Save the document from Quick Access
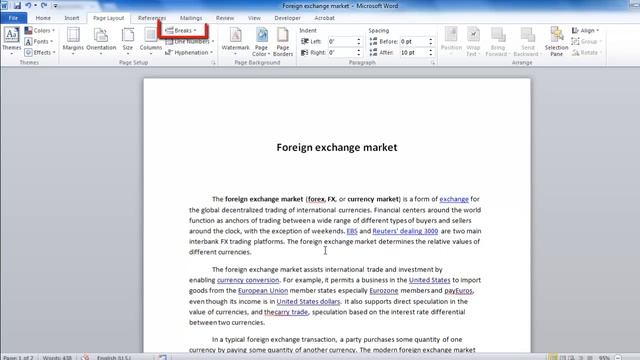The height and width of the screenshot is (360, 640). [17, 6]
